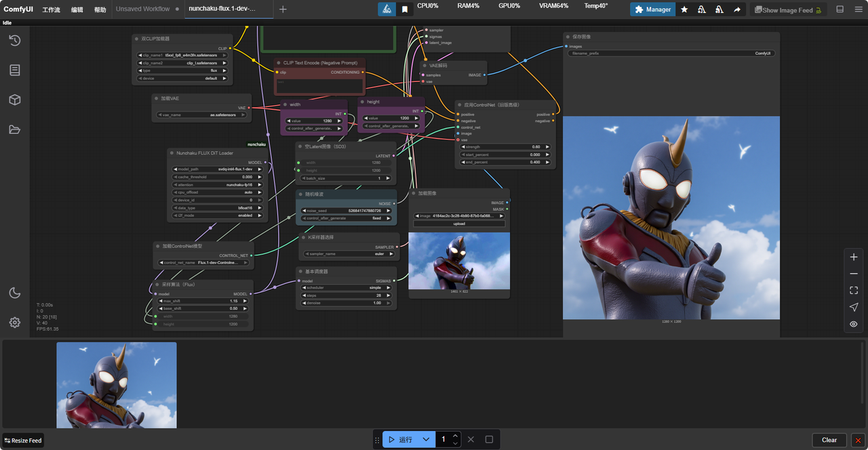This screenshot has height=450, width=868.
Task: Collapse the 加载图像 node
Action: coord(413,193)
